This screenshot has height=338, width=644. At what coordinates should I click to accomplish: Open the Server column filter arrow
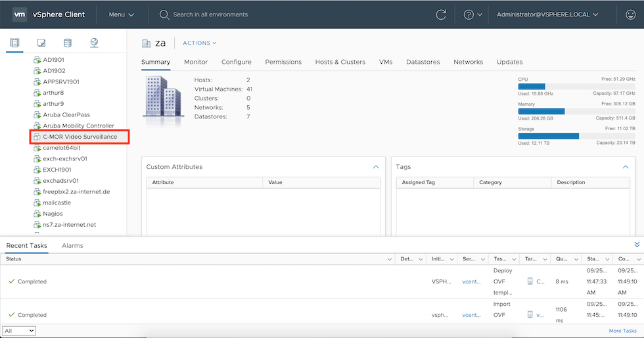tap(482, 259)
